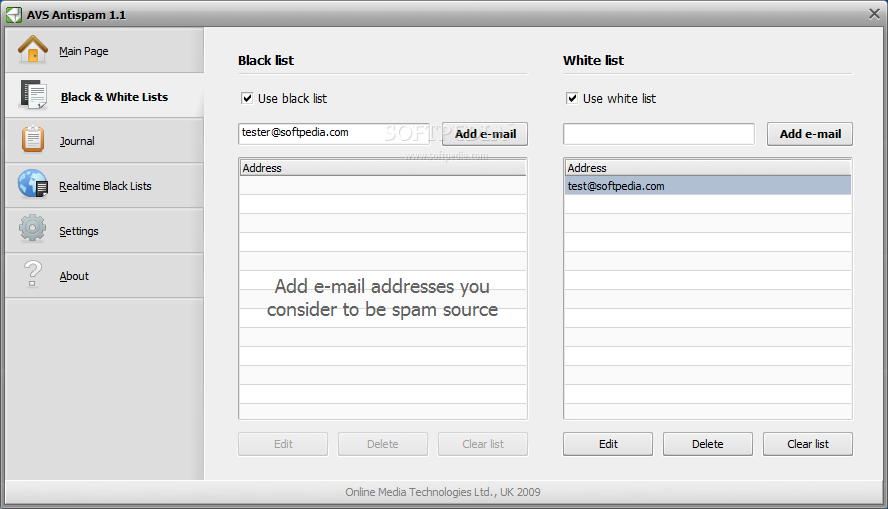The height and width of the screenshot is (509, 888).
Task: Go to Realtime Black Lists
Action: point(104,185)
